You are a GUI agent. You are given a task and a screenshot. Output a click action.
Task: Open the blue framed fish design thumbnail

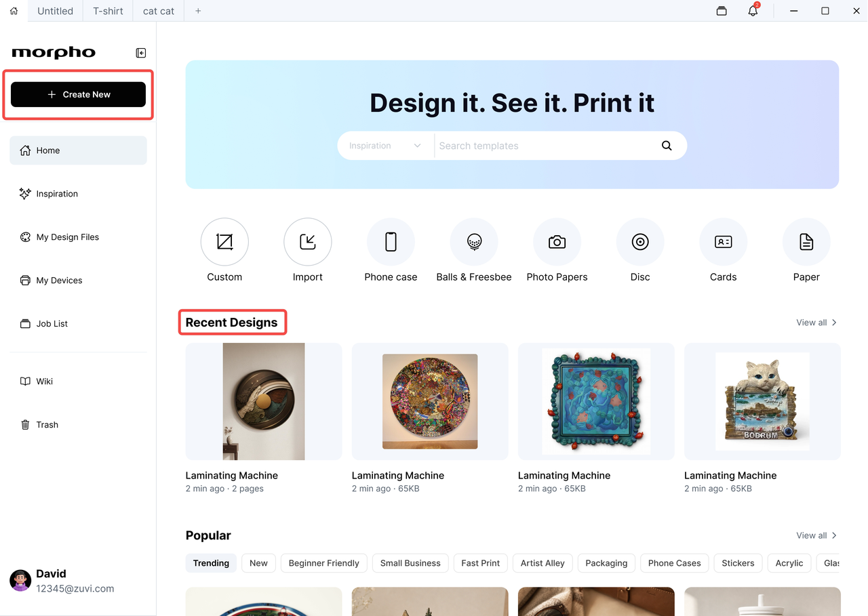click(x=596, y=401)
